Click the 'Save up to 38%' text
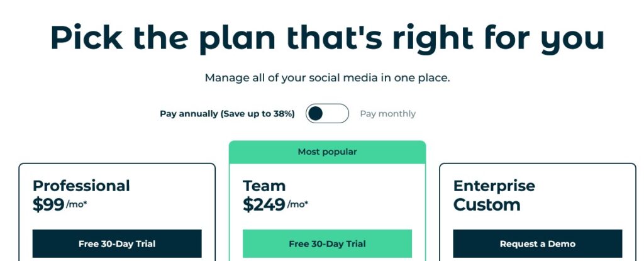The width and height of the screenshot is (644, 261). pos(258,114)
